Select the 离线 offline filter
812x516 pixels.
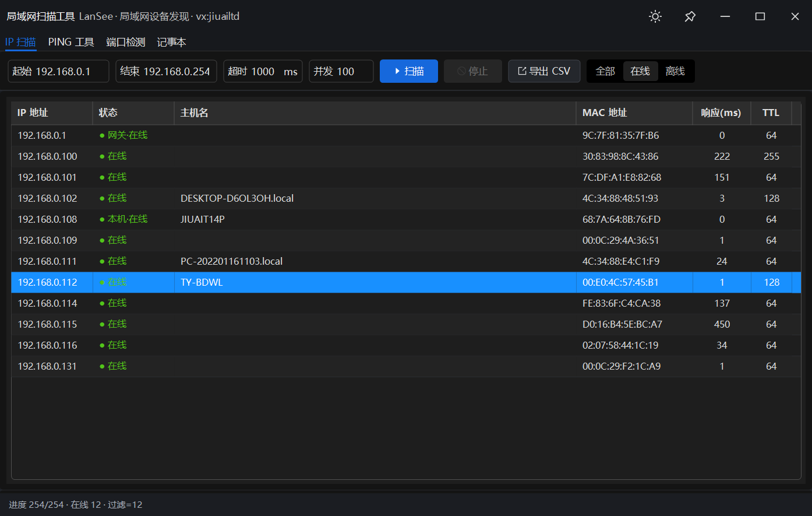[675, 71]
